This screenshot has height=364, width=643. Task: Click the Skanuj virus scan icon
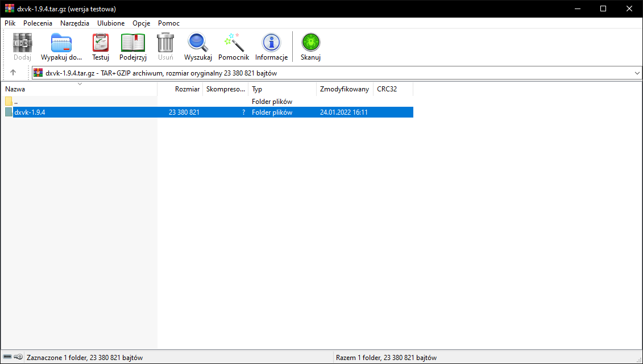310,43
